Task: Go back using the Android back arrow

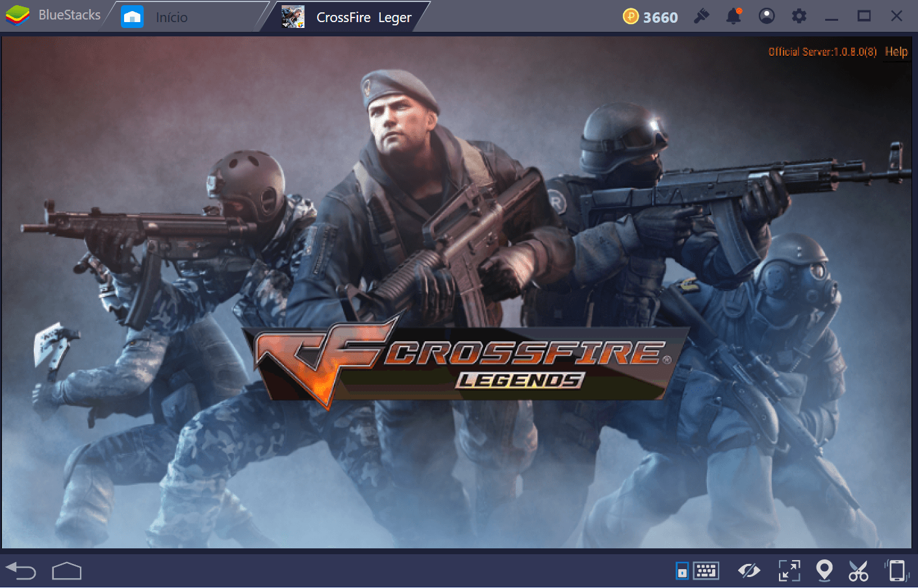Action: 21,571
